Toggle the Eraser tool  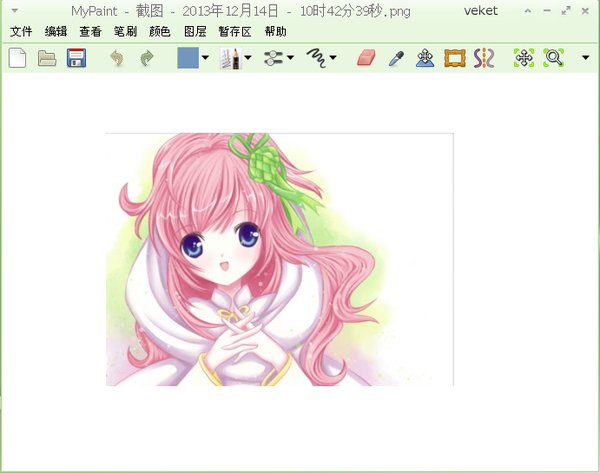pos(366,58)
